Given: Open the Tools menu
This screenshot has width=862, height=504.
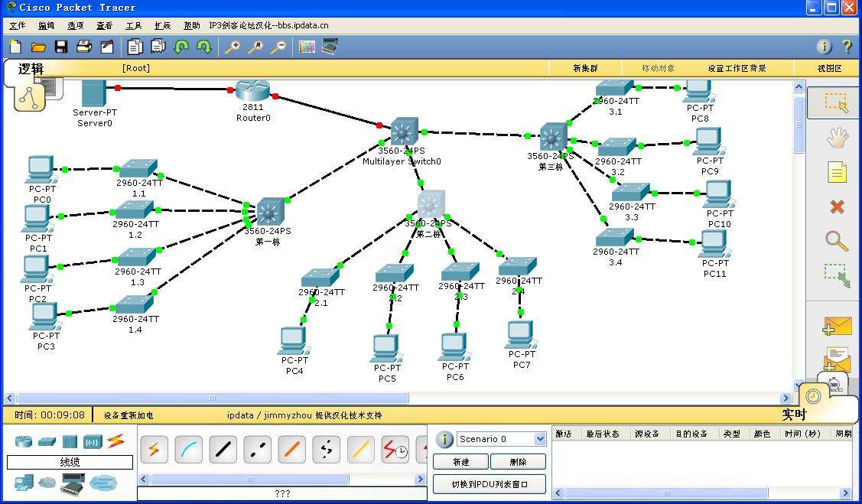Looking at the screenshot, I should coord(134,25).
